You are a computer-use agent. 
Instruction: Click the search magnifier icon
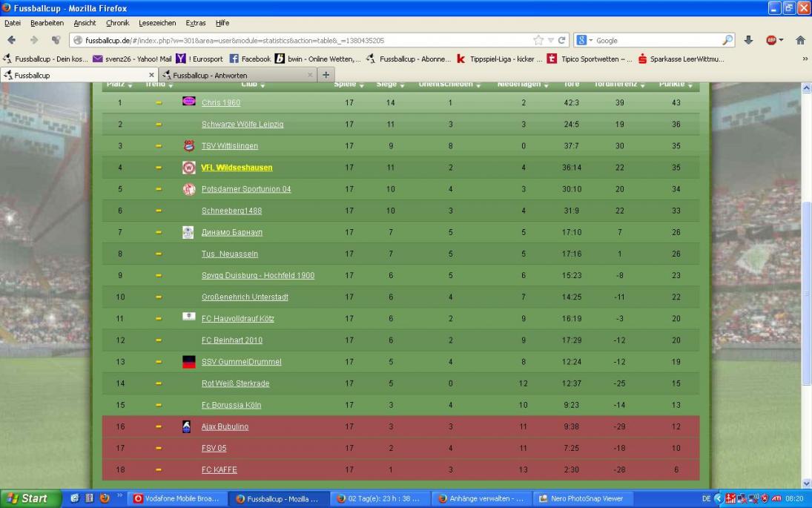point(728,40)
